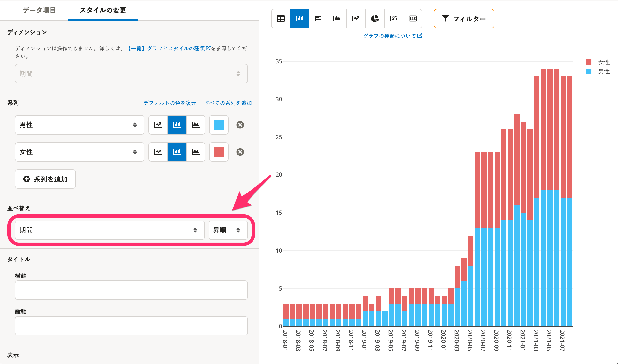Set 男性 series to bar chart
The image size is (618, 364).
point(177,125)
